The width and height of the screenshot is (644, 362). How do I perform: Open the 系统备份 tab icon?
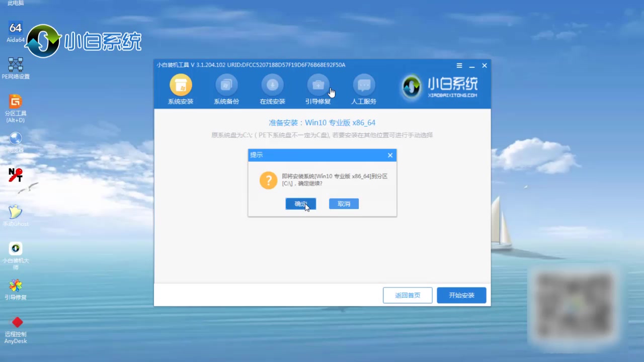point(226,85)
